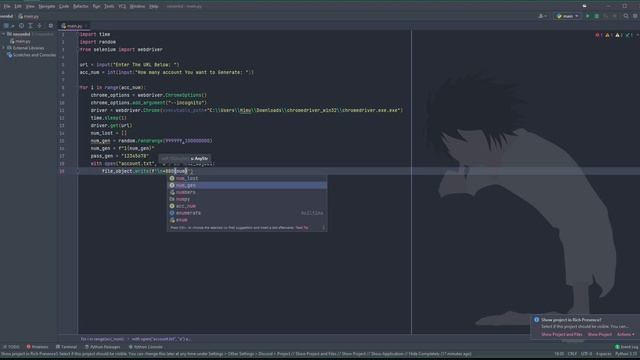Viewport: 640px width, 360px height.
Task: Open the Help menu
Action: 154,6
